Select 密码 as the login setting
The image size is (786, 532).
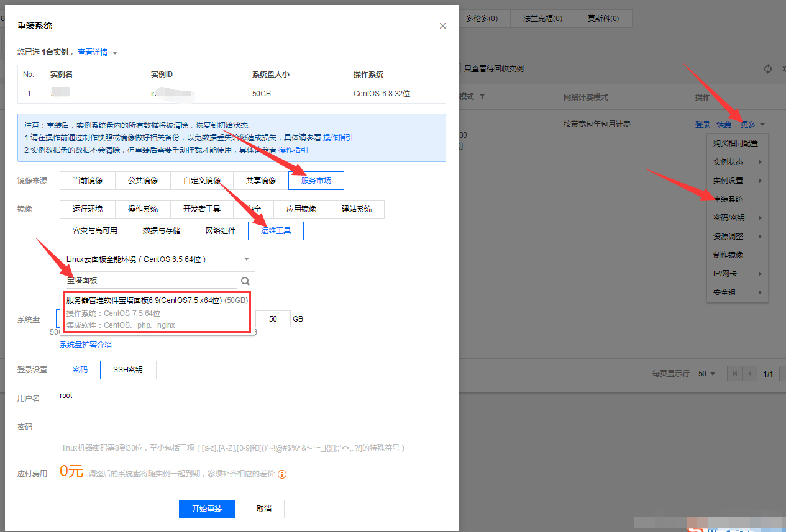80,370
